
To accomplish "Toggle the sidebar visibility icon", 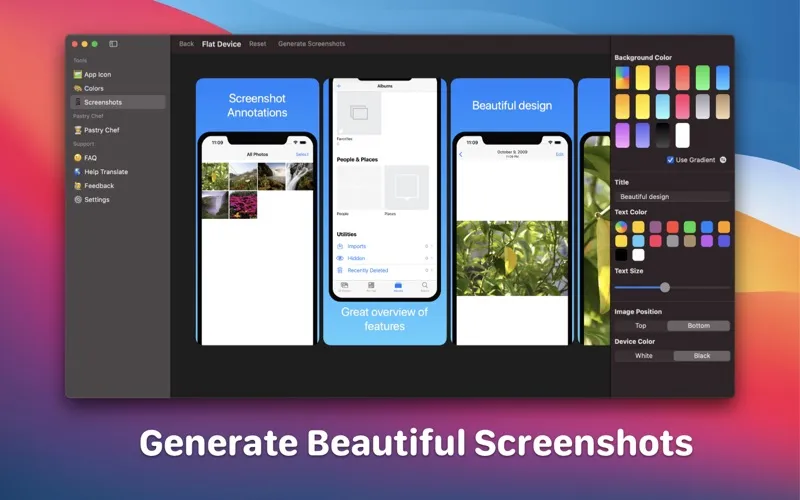I will click(x=113, y=44).
